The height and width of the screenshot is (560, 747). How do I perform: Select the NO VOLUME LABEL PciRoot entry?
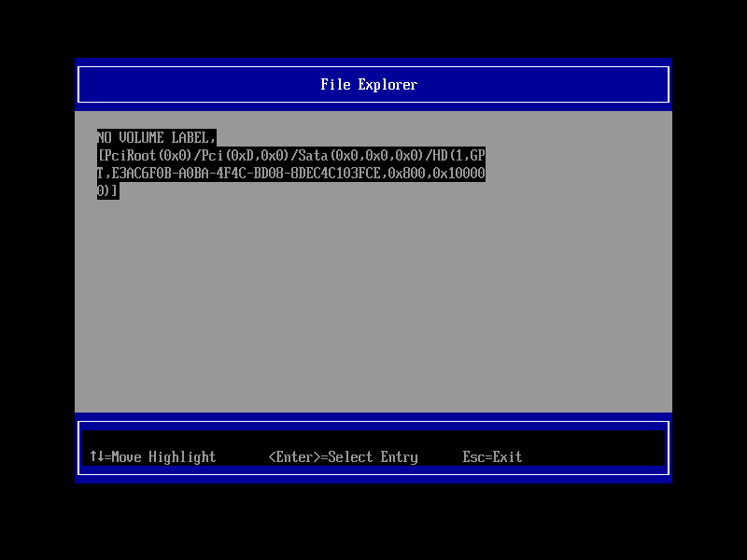[x=291, y=164]
